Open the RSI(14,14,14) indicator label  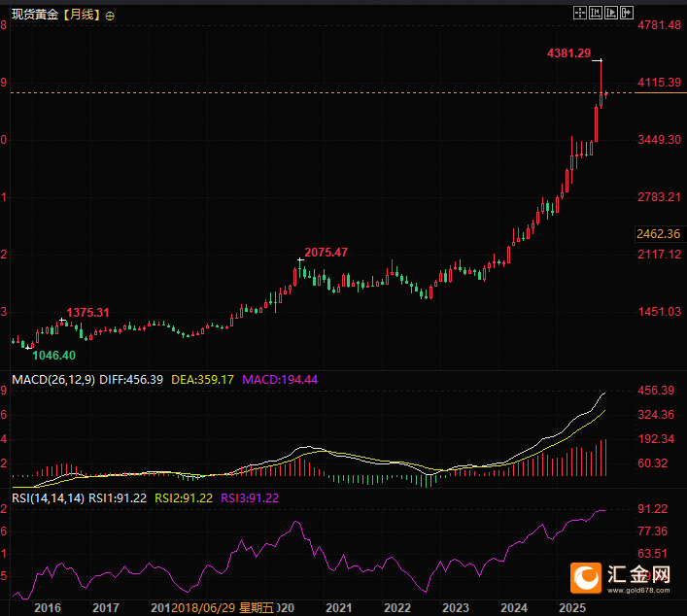tap(43, 498)
